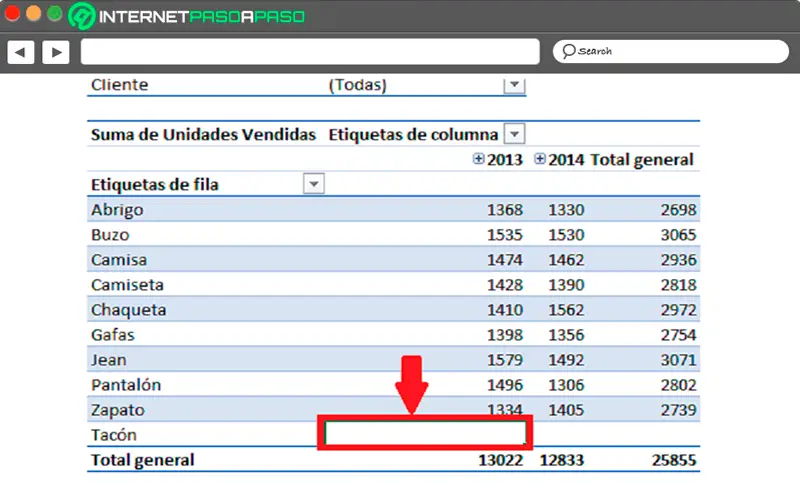The height and width of the screenshot is (500, 800).
Task: Click Abrigo total value 2698
Action: [678, 210]
